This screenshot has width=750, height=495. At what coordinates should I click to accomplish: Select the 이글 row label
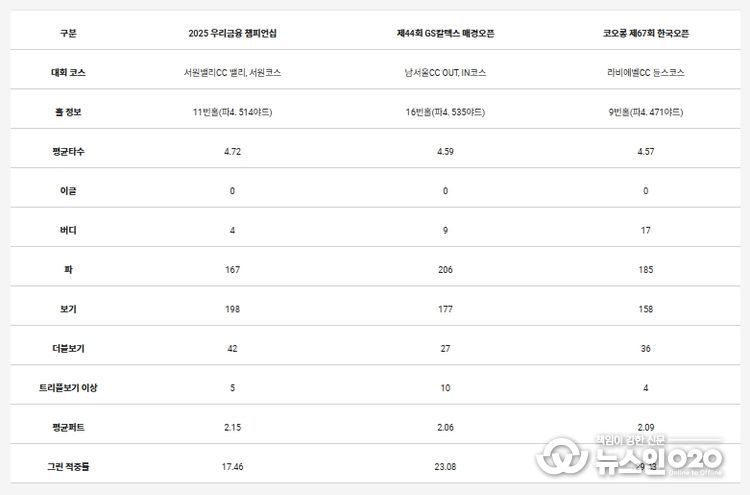point(68,190)
